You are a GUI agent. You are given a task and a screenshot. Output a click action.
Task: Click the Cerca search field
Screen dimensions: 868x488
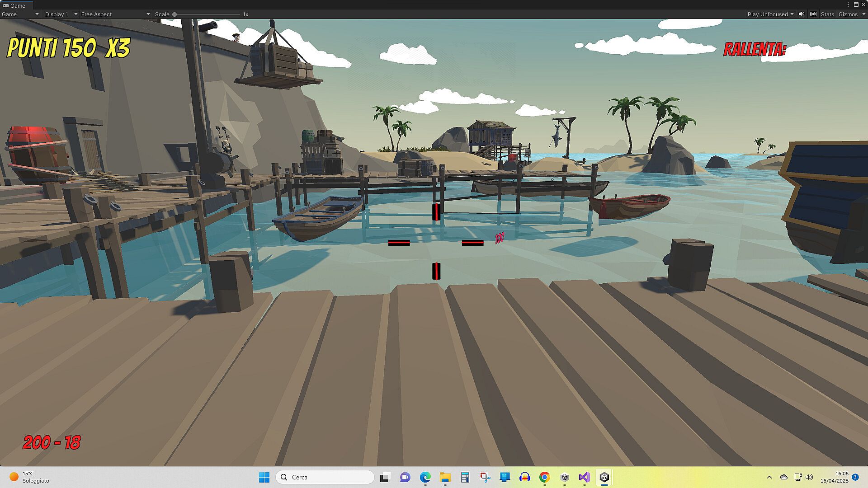[325, 477]
